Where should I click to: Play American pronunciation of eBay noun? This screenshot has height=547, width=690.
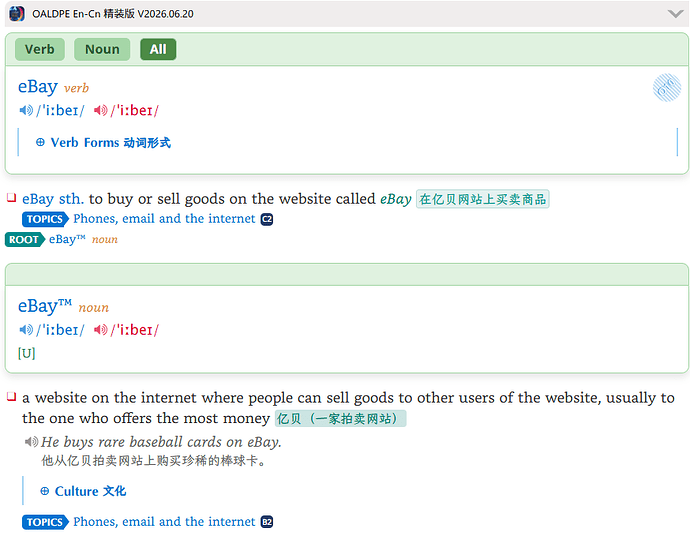pos(101,330)
